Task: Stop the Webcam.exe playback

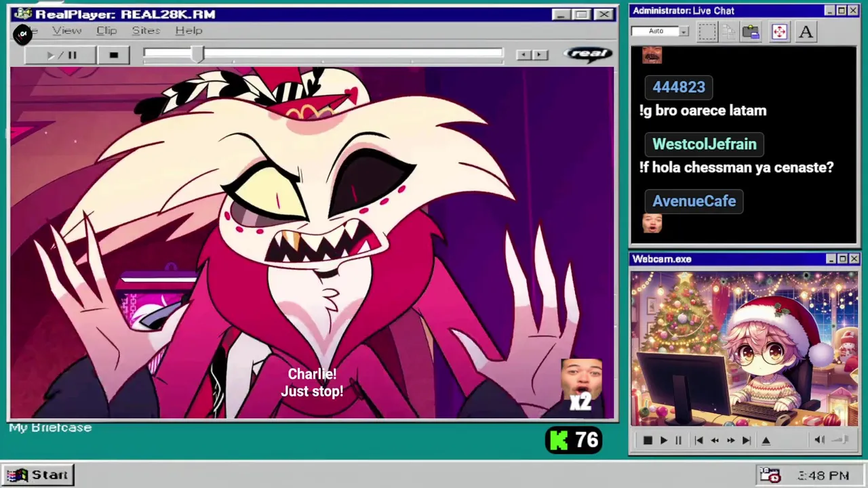Action: tap(648, 441)
